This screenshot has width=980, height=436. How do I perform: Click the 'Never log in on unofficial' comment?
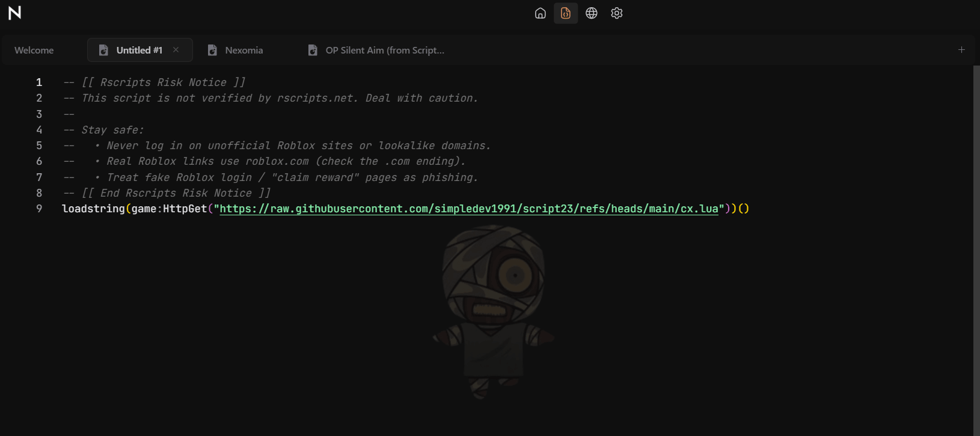coord(277,146)
